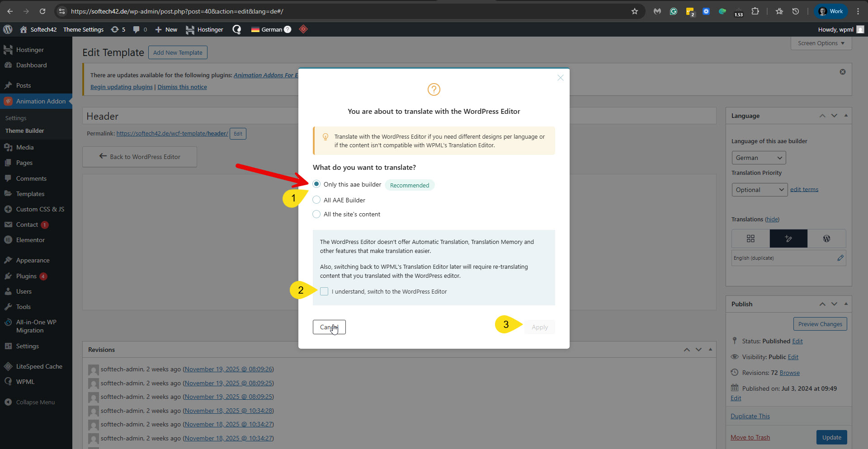Open Translation Priority Optional dropdown

(759, 190)
